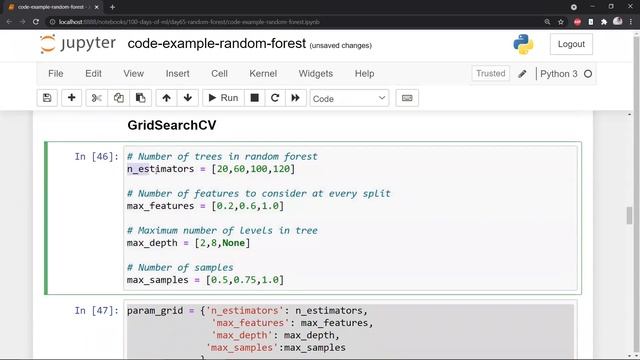Click the max_depth list line in cell 46

[188, 243]
